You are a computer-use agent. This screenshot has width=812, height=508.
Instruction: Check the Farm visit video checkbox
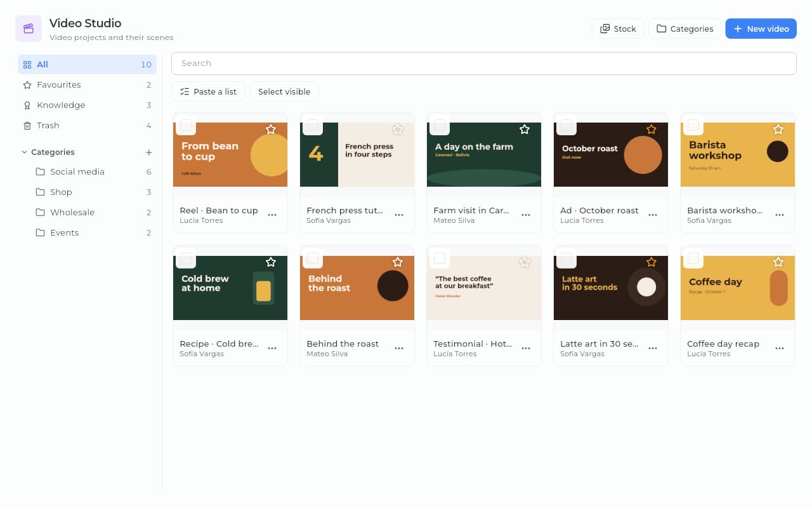(x=440, y=125)
